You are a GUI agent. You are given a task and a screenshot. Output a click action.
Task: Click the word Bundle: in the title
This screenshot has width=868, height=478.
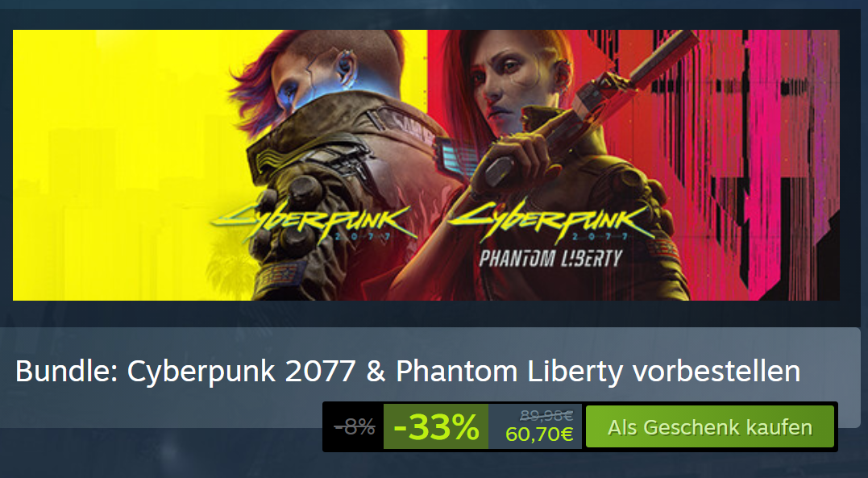(66, 371)
